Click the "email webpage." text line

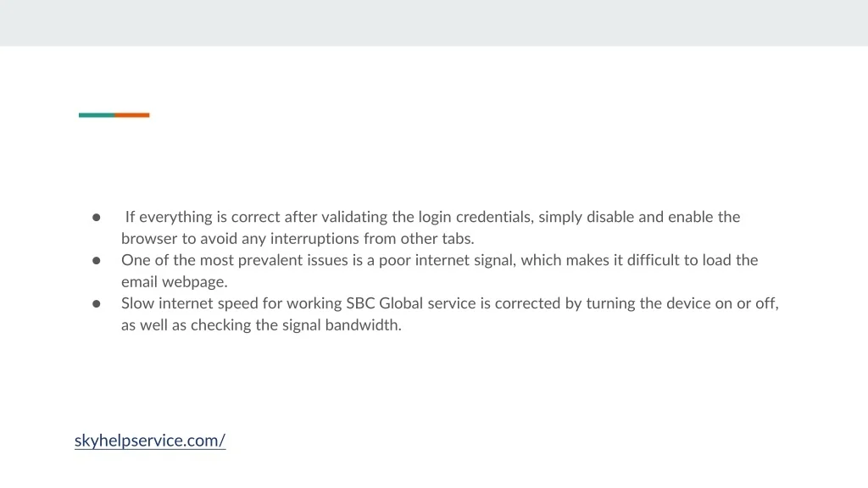175,282
